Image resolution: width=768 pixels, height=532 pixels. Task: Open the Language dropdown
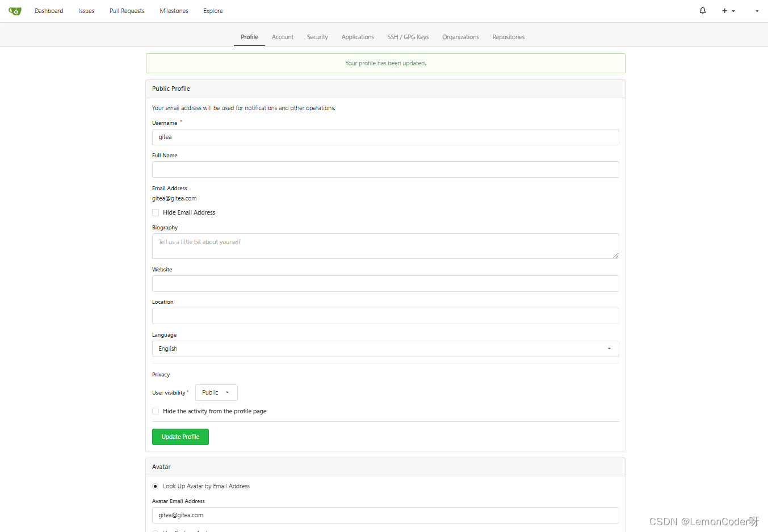point(385,349)
